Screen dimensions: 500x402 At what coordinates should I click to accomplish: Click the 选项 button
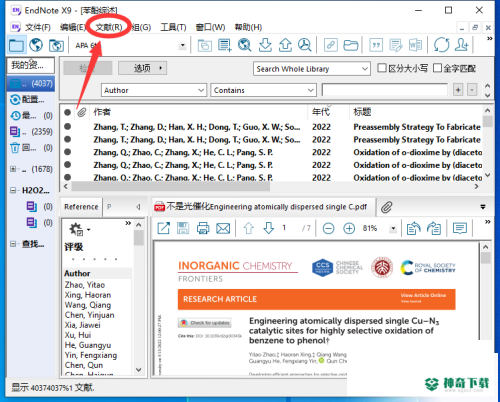pyautogui.click(x=142, y=68)
